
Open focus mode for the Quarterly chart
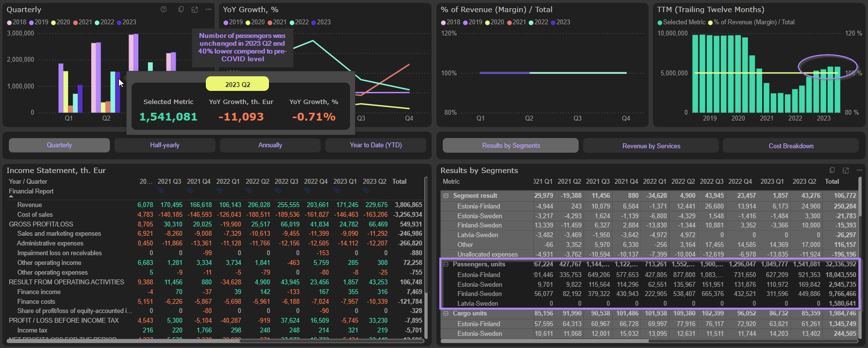[195, 10]
